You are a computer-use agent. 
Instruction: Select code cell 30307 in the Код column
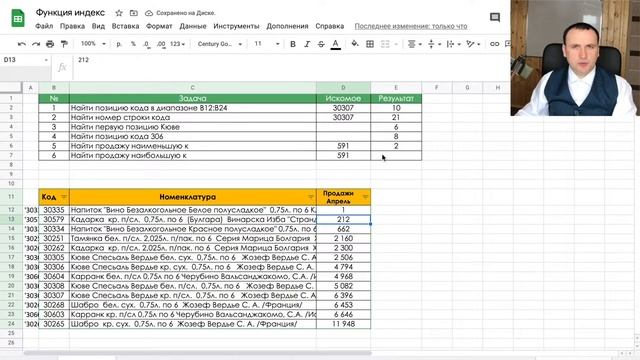click(x=54, y=296)
